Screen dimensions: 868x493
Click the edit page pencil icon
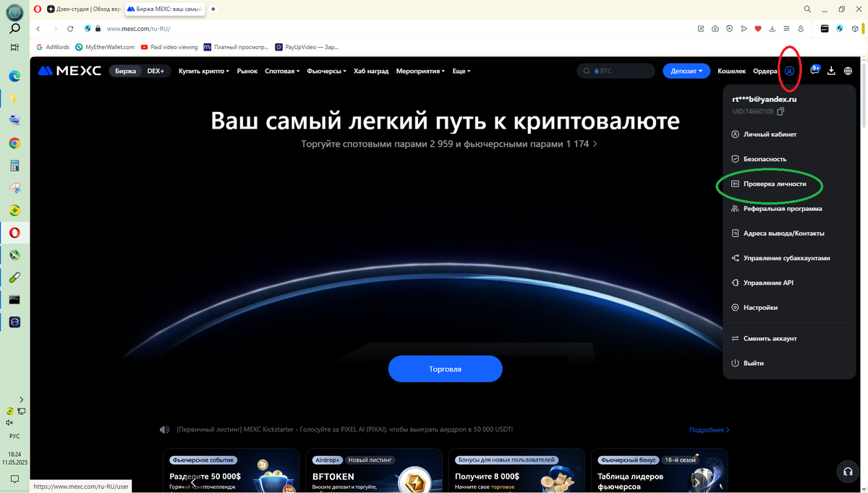click(x=701, y=29)
